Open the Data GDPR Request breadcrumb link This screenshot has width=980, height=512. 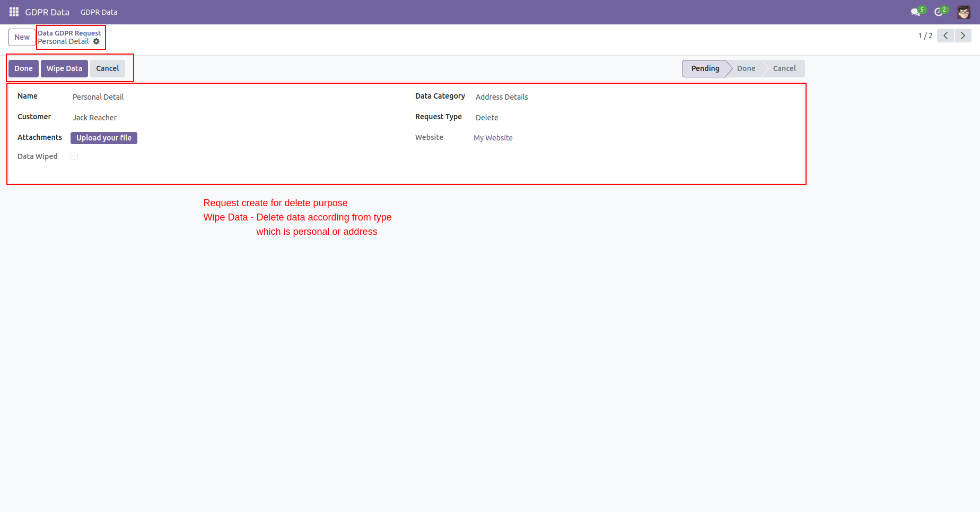tap(69, 33)
